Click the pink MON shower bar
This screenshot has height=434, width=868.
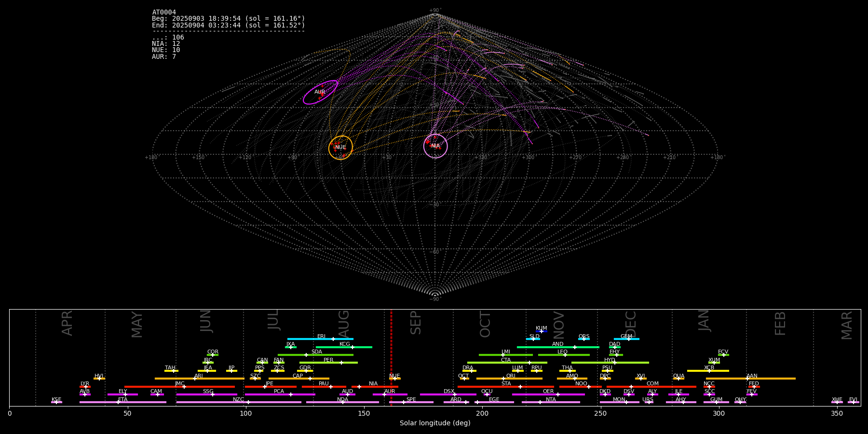coord(620,402)
